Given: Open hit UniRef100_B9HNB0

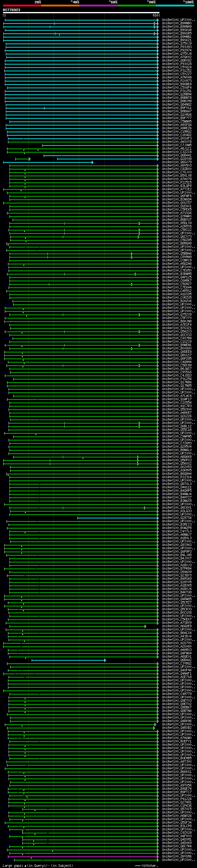Looking at the screenshot, I should [x=176, y=23].
